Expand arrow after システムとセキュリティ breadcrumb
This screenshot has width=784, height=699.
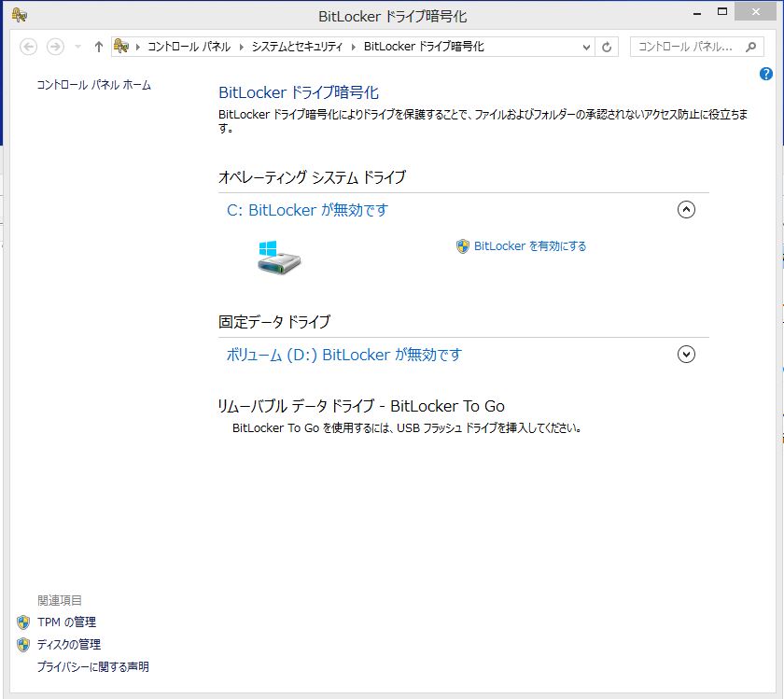click(353, 47)
